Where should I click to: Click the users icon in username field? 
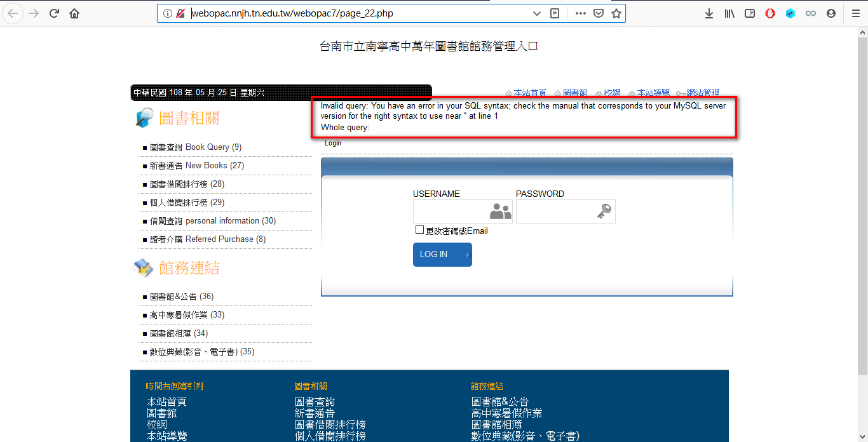501,211
